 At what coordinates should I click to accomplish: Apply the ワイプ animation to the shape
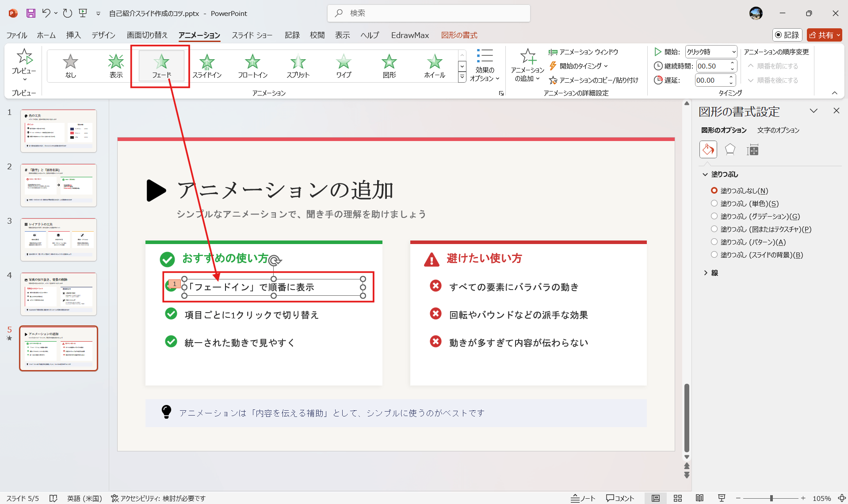(343, 65)
